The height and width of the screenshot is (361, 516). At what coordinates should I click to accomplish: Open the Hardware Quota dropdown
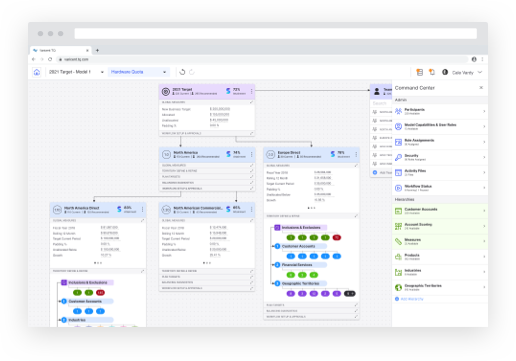pyautogui.click(x=138, y=72)
